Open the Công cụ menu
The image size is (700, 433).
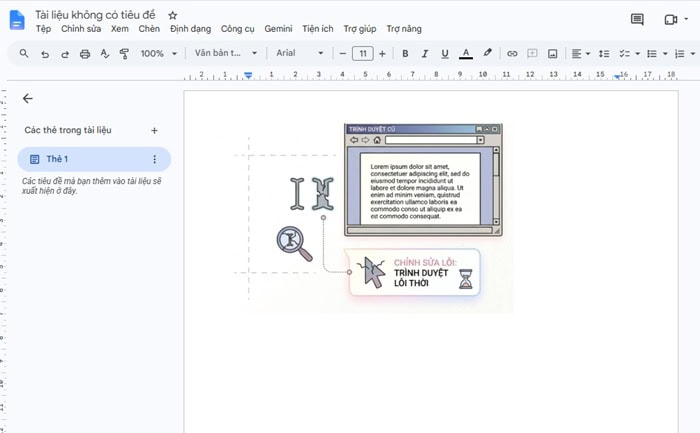pos(238,29)
